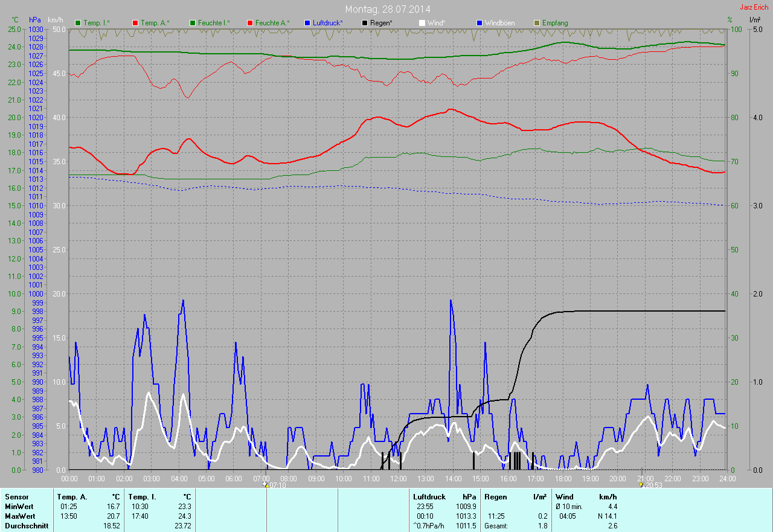Click the 12:00 time axis label
This screenshot has height=532, width=773.
click(398, 478)
